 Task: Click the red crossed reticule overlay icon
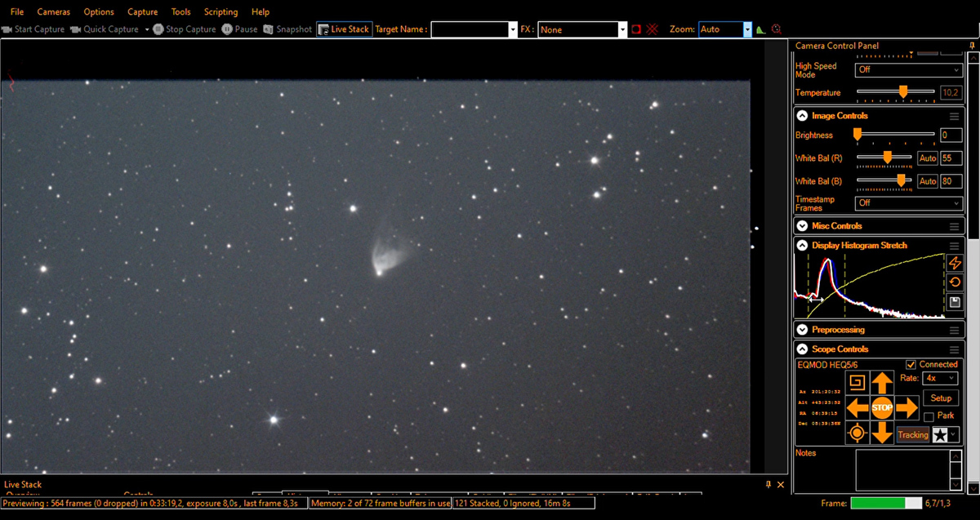(x=652, y=29)
